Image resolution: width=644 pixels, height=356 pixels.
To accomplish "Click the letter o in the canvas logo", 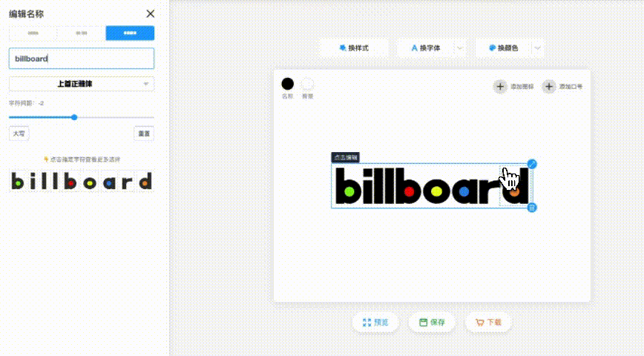I will (x=436, y=191).
